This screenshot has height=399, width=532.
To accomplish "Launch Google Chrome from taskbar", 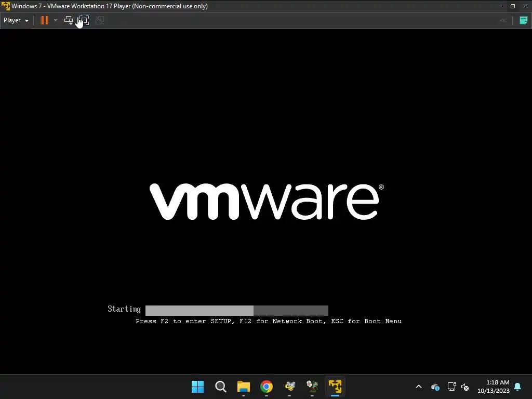I will tap(267, 387).
